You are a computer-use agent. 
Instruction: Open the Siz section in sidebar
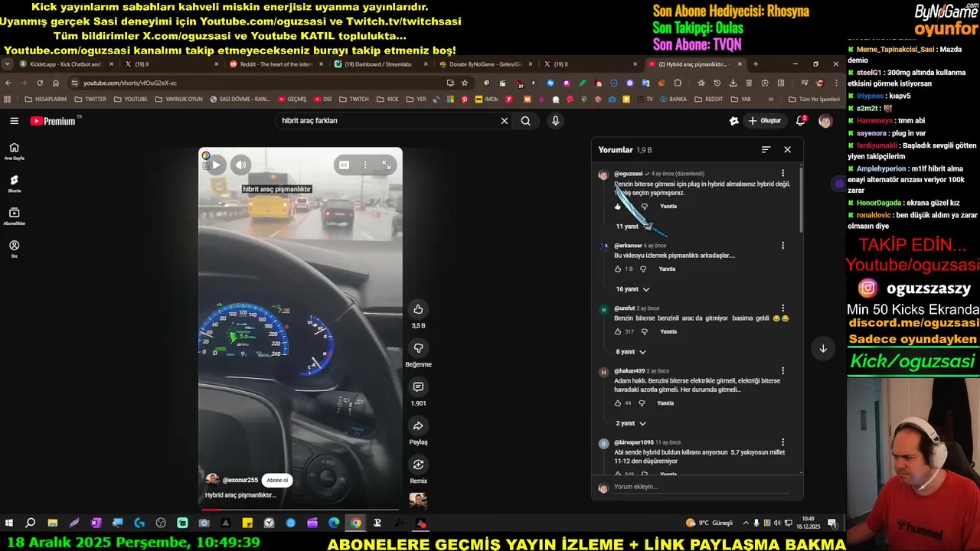pyautogui.click(x=14, y=249)
